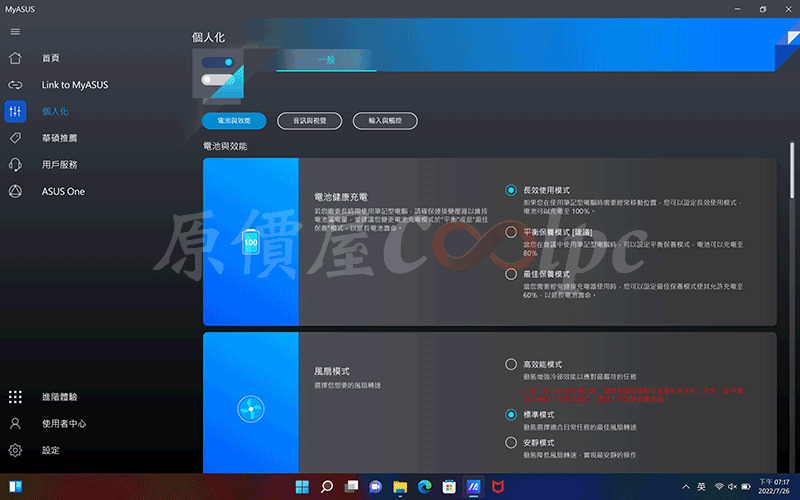Select 安靜模式 fan radio button
Screen dimensions: 800x500
(511, 442)
